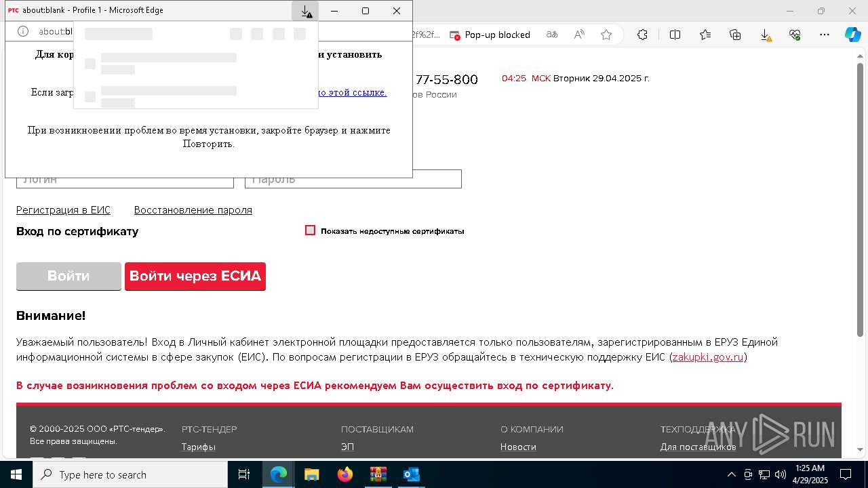Open Copilot sidebar icon
This screenshot has height=488, width=868.
pyautogui.click(x=852, y=35)
